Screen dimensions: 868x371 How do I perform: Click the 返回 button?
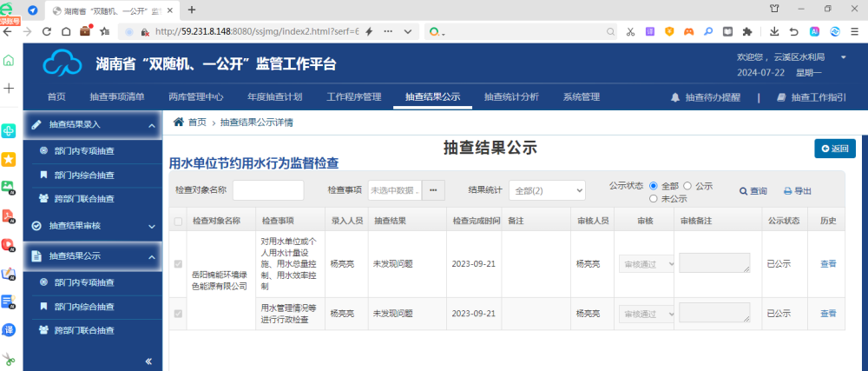(835, 149)
